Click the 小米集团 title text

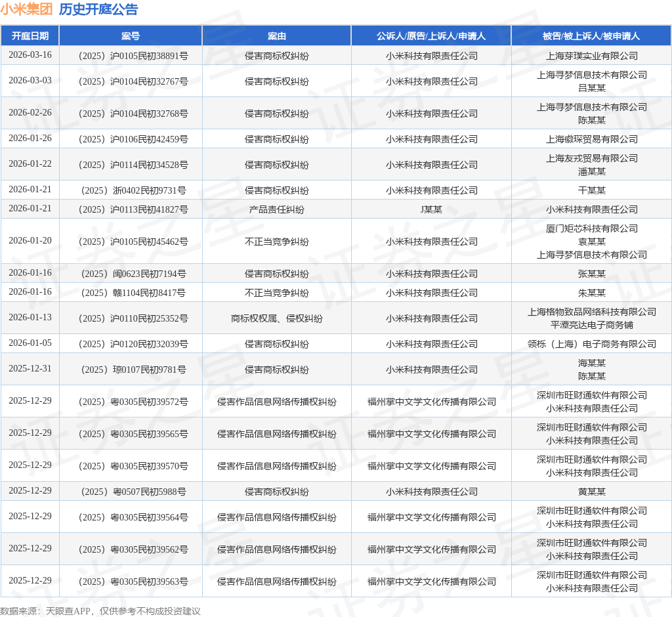click(26, 9)
